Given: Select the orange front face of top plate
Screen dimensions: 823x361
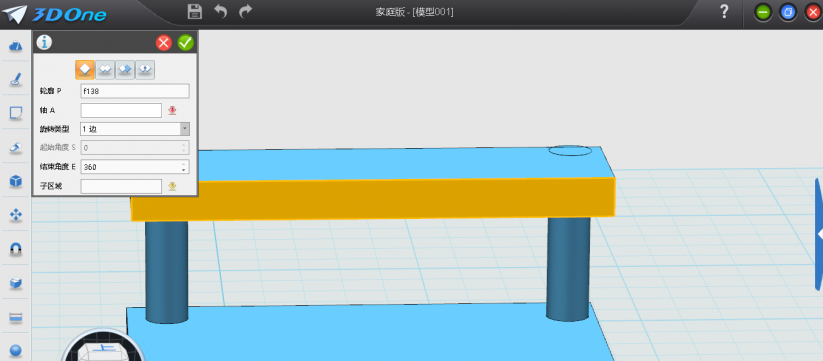Looking at the screenshot, I should click(x=373, y=199).
